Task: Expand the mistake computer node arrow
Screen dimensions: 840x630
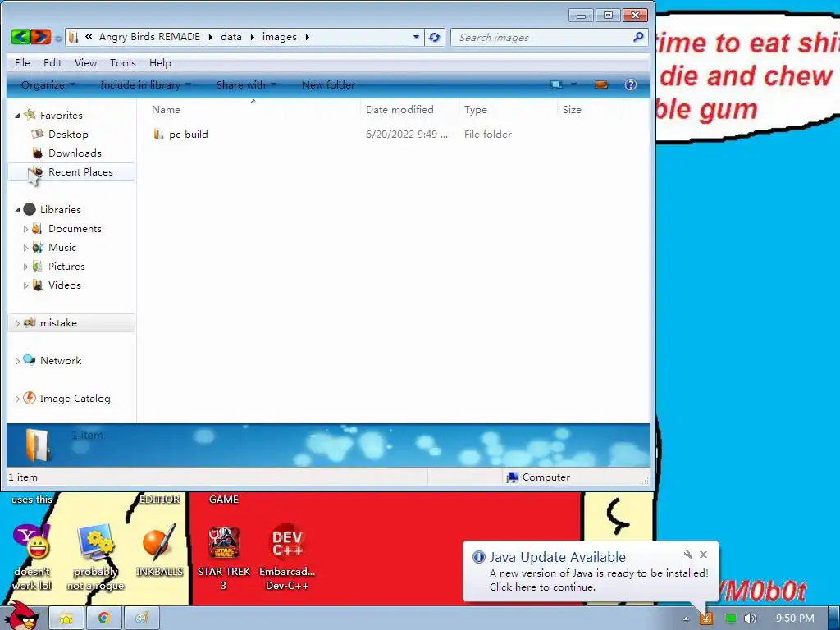Action: click(17, 323)
